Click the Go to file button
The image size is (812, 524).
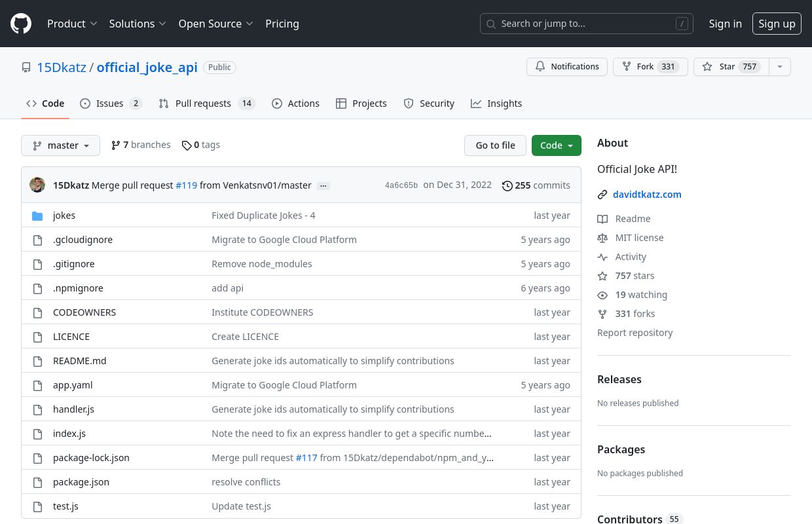point(495,145)
